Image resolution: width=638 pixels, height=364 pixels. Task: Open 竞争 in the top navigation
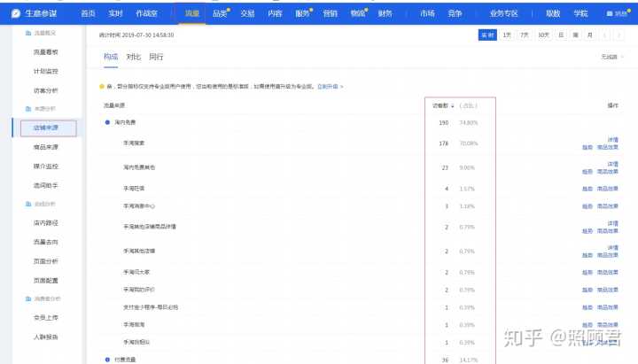click(x=456, y=14)
